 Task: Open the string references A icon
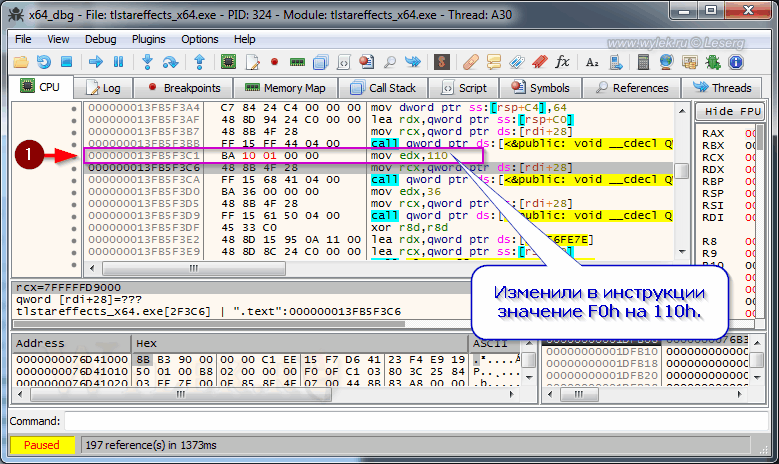coord(592,63)
